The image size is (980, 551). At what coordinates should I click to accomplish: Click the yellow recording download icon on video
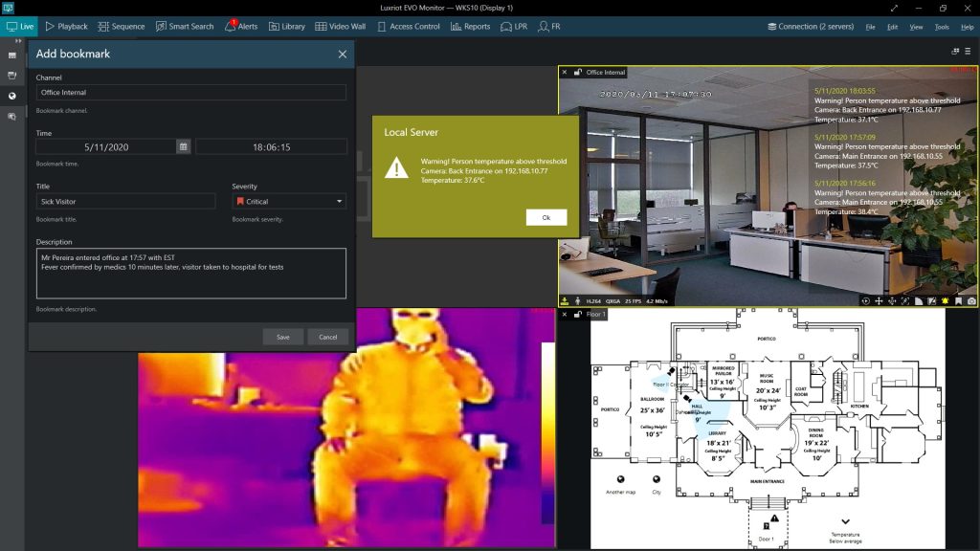(565, 300)
